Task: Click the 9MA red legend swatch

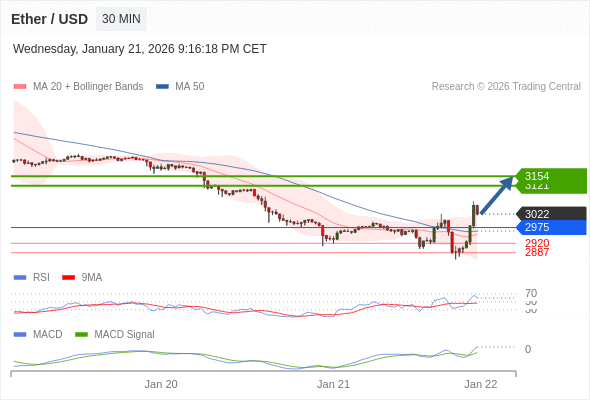Action: click(68, 278)
